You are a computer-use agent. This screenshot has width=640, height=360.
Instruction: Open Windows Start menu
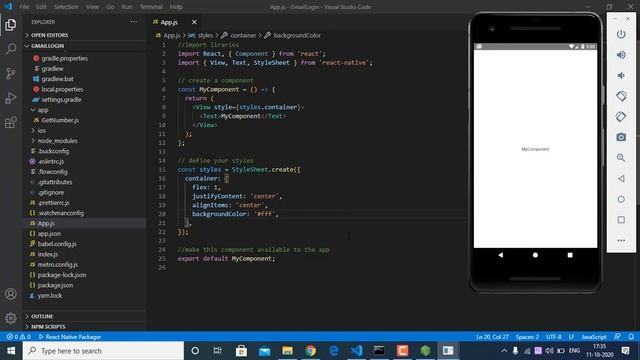11,351
